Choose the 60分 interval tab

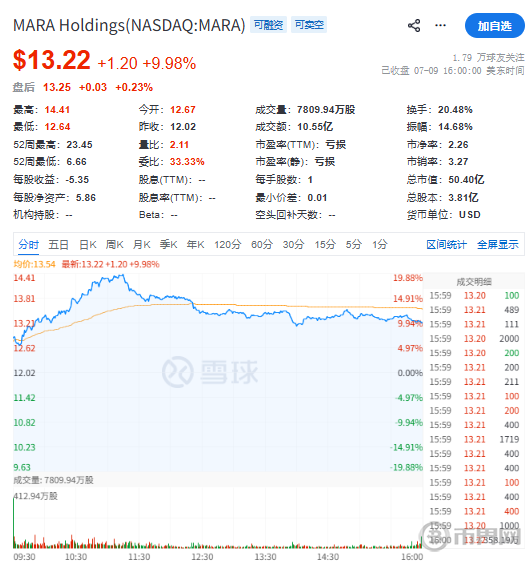(262, 245)
